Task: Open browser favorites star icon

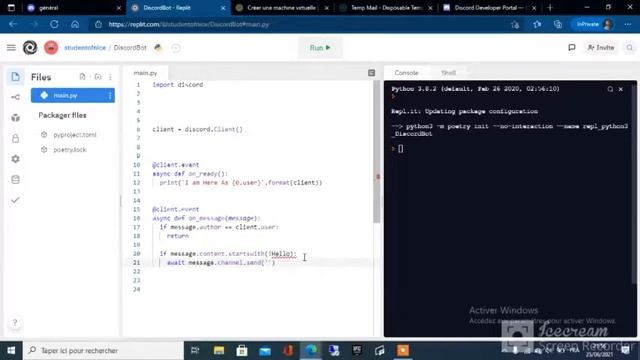Action: (537, 24)
